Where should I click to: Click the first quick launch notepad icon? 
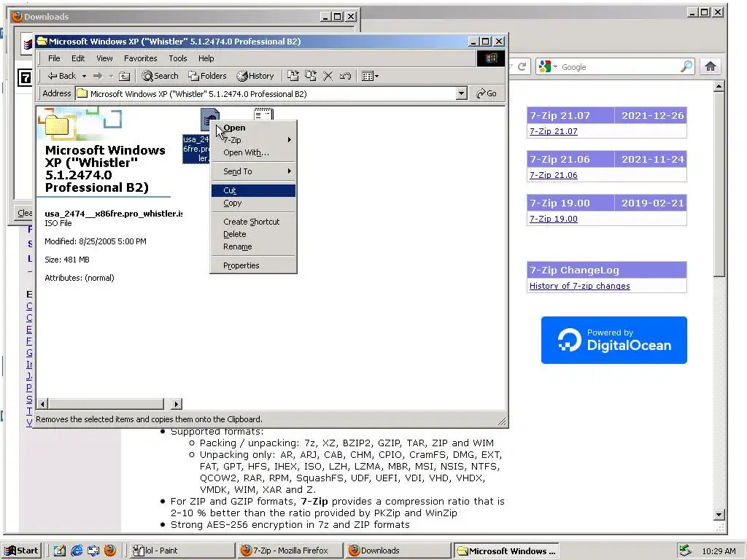[x=60, y=551]
